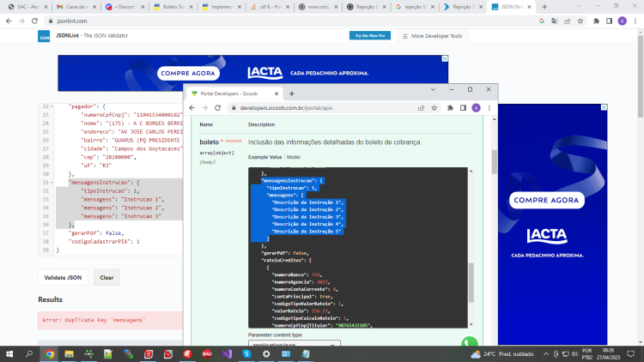
Task: Open Google icon in jsonlint address bar
Action: pyautogui.click(x=542, y=21)
